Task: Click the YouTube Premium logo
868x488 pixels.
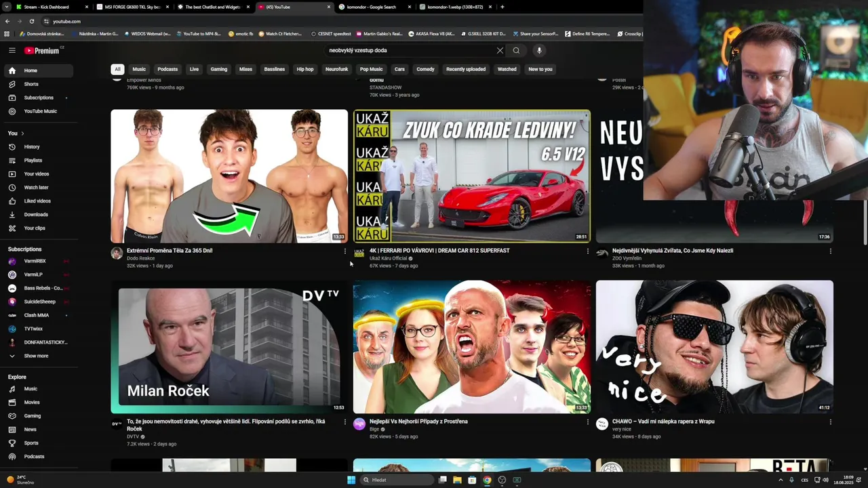Action: click(x=42, y=50)
